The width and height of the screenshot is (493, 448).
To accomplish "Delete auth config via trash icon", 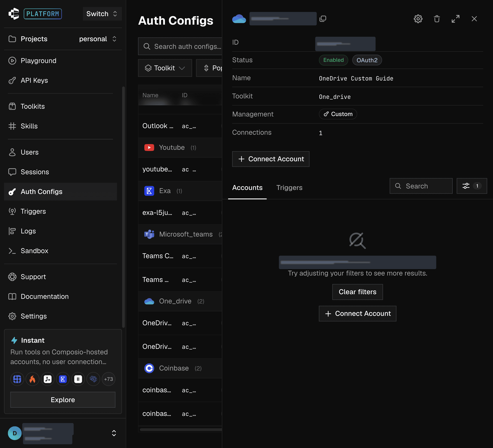I will [x=437, y=19].
